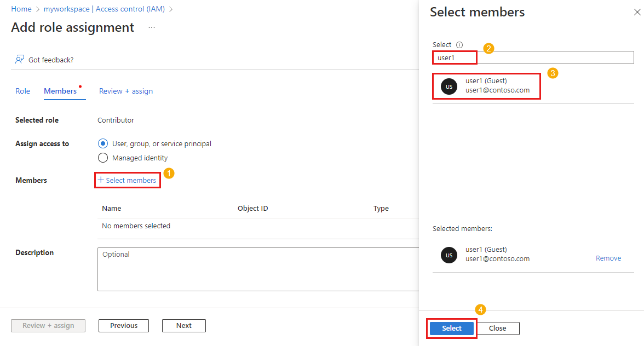Click user1 avatar in search results
The height and width of the screenshot is (346, 644).
click(x=449, y=86)
